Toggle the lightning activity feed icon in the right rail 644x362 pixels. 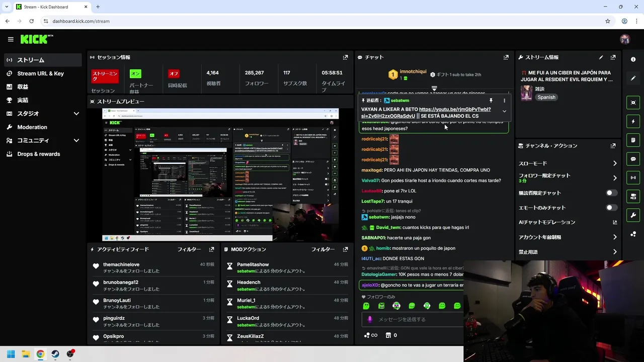(633, 121)
